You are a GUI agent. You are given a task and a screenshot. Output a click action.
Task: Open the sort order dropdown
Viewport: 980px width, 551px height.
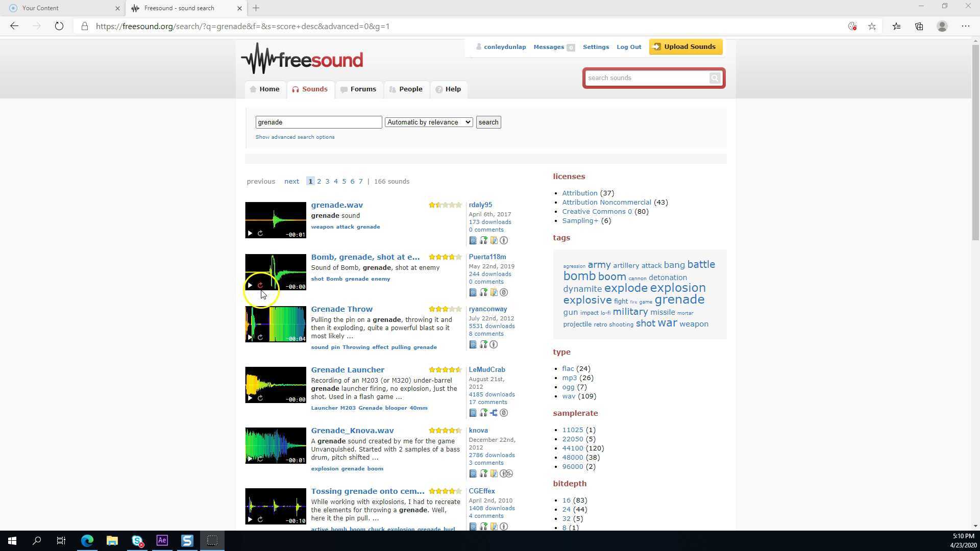tap(429, 122)
